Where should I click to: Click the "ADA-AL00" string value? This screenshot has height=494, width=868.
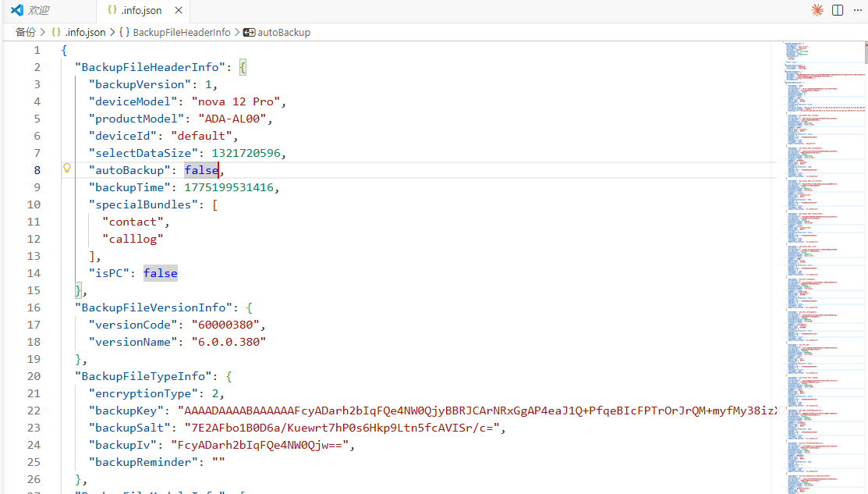tap(232, 119)
